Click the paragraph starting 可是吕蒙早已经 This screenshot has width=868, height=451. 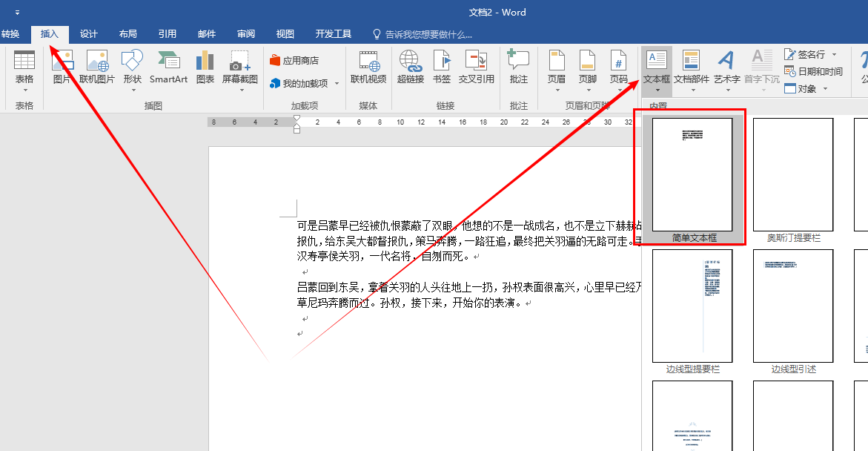coord(469,241)
